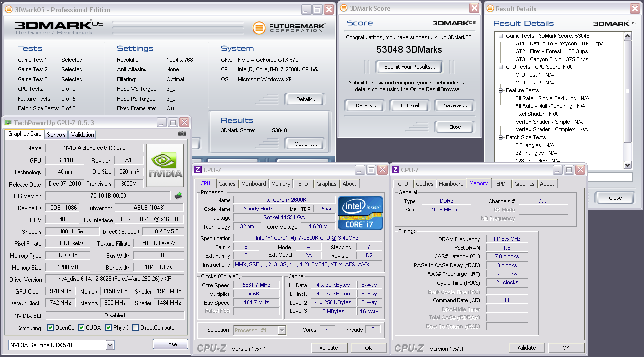Click the Result Details window title icon
This screenshot has width=644, height=357.
[490, 8]
